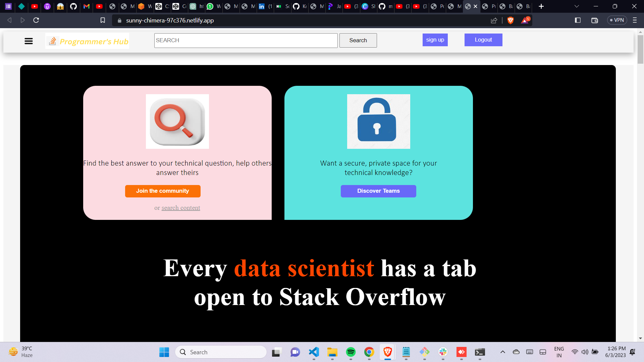Open the Wi-Fi network tray icon
This screenshot has width=644, height=362.
coord(575,352)
